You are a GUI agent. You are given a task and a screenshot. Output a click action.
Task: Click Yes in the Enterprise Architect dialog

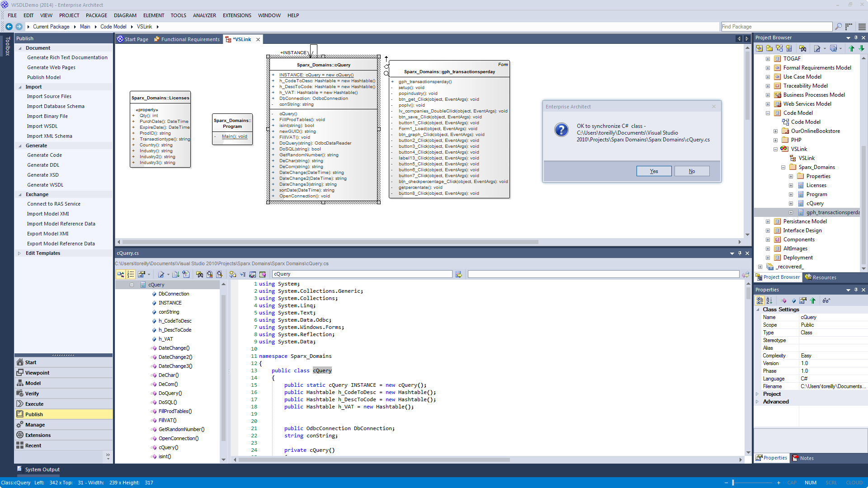[x=654, y=171]
